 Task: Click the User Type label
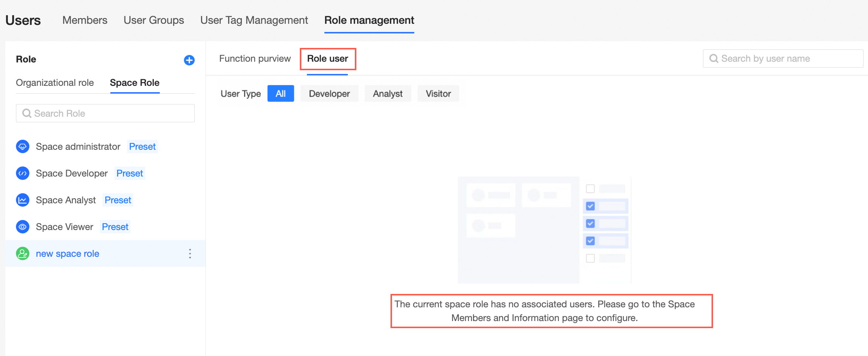click(x=241, y=94)
